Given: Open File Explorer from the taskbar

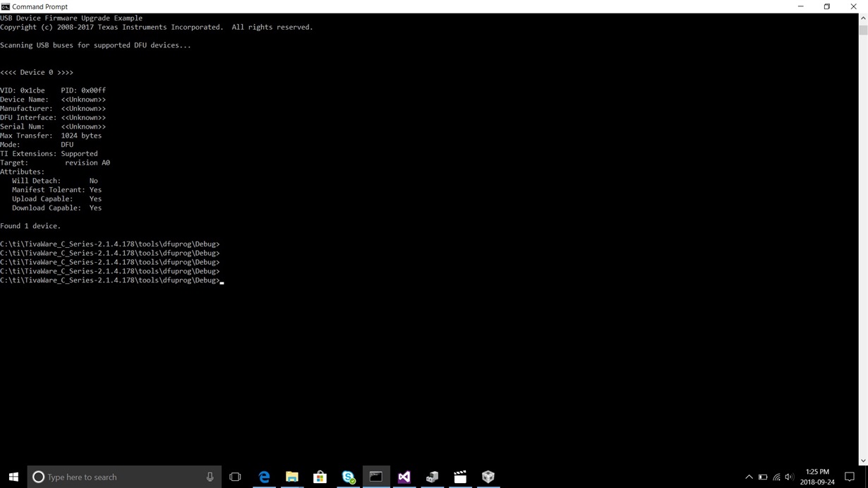Looking at the screenshot, I should point(292,477).
